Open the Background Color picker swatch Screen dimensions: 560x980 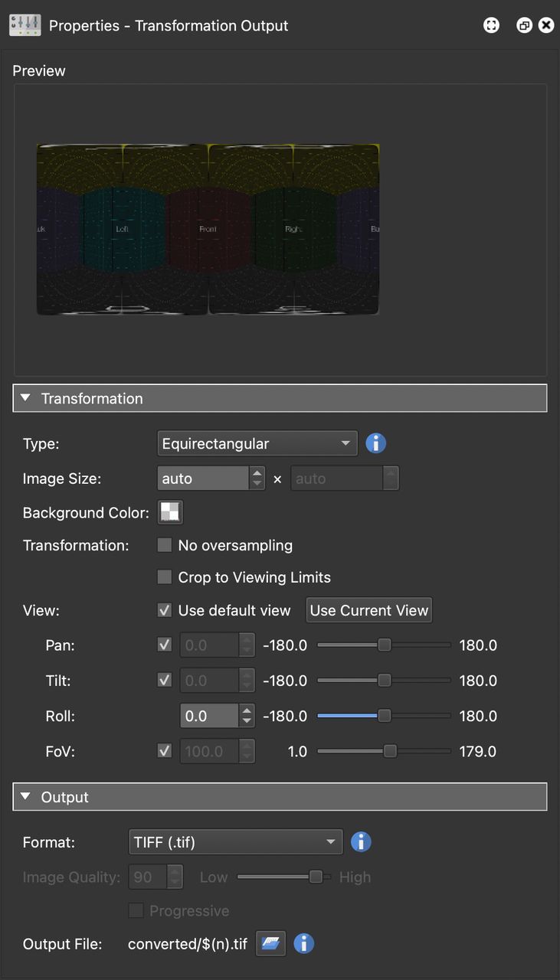point(170,511)
